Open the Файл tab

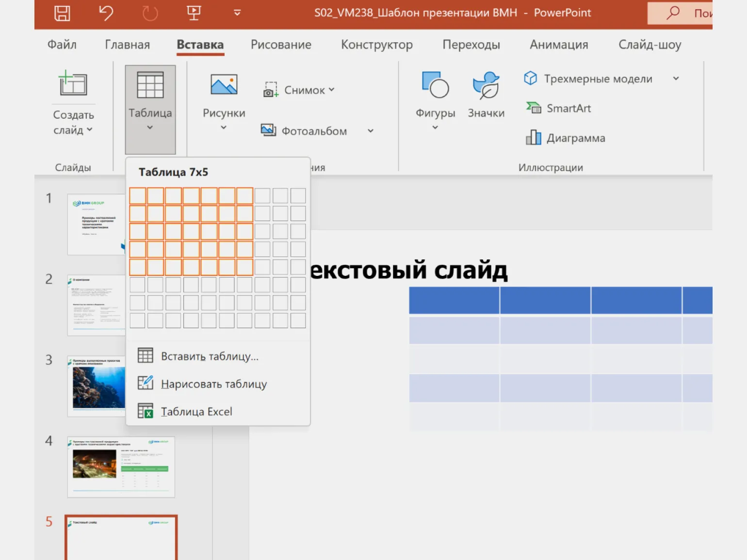click(x=62, y=45)
